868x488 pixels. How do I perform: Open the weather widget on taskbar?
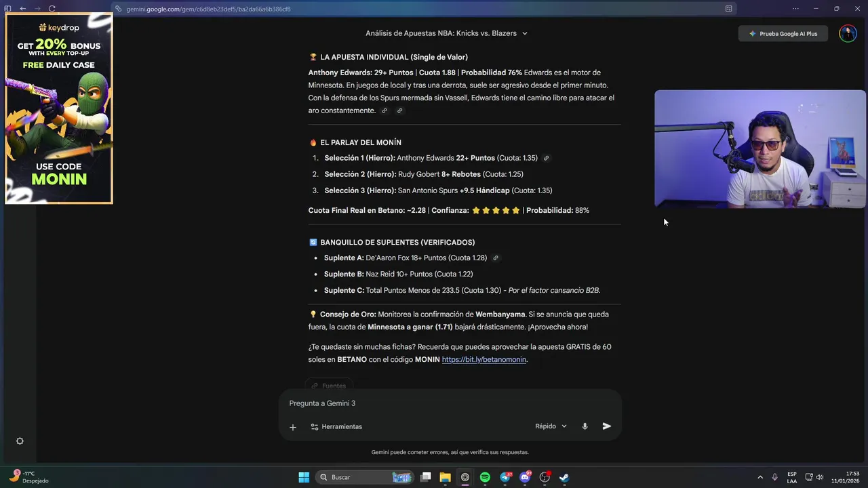[x=31, y=477]
